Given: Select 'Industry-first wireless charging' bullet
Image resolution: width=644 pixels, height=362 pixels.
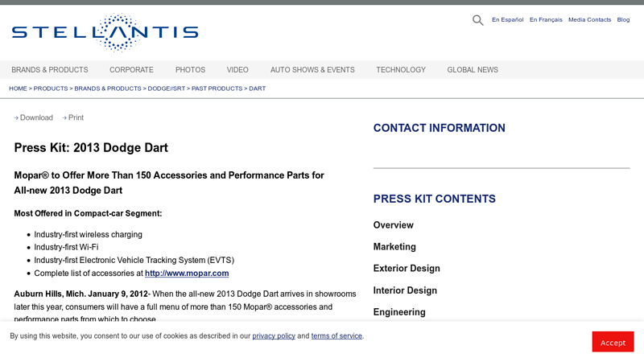Looking at the screenshot, I should click(88, 234).
